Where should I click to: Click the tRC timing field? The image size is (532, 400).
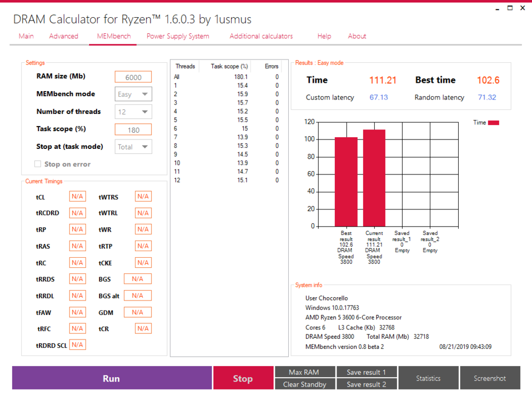(x=77, y=262)
